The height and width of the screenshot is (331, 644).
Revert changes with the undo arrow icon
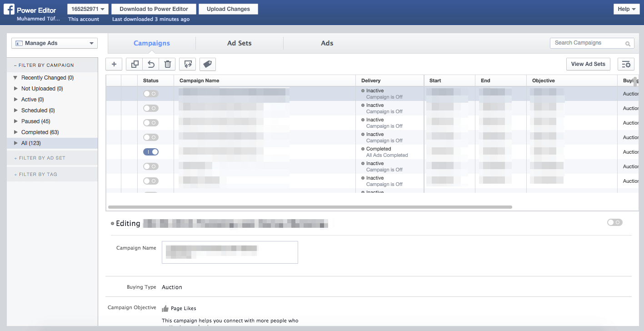tap(151, 64)
